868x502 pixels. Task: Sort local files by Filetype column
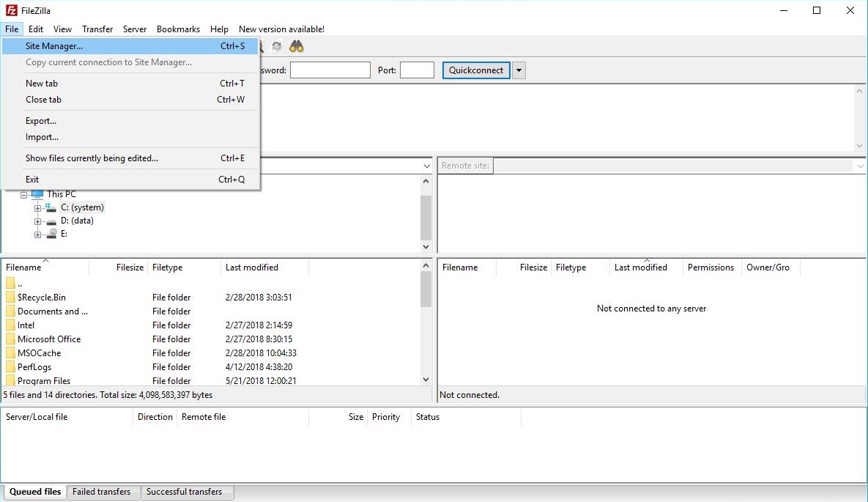[185, 267]
